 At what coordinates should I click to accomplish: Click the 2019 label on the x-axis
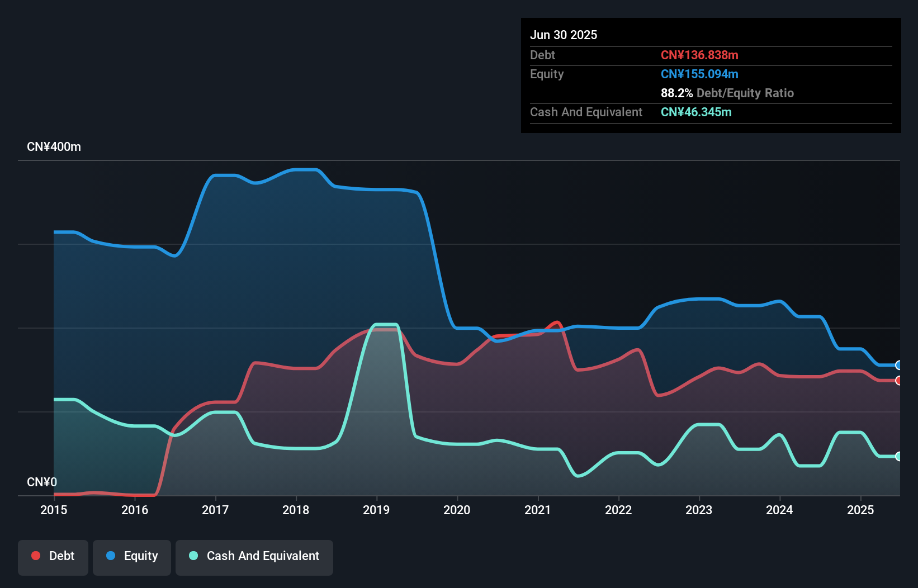click(376, 510)
